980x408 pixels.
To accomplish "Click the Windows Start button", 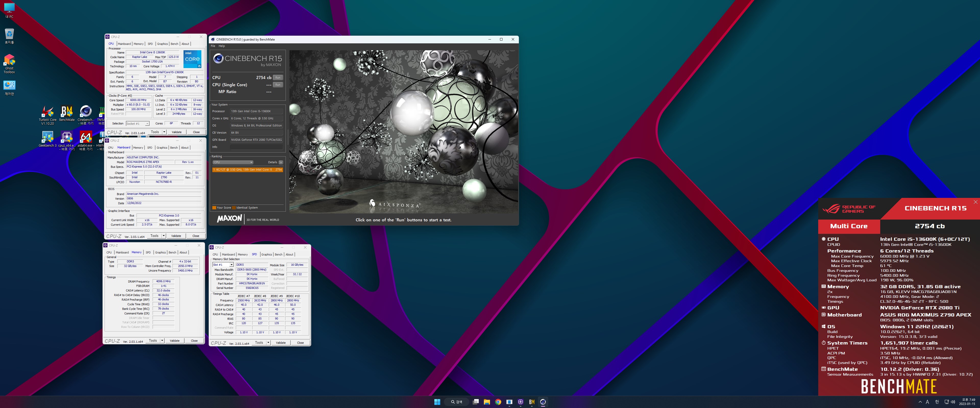I will pyautogui.click(x=437, y=402).
